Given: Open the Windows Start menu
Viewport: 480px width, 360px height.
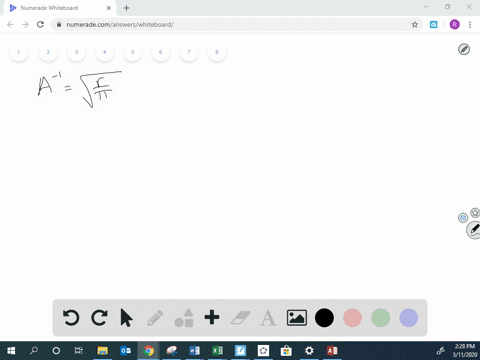Looking at the screenshot, I should tap(11, 351).
